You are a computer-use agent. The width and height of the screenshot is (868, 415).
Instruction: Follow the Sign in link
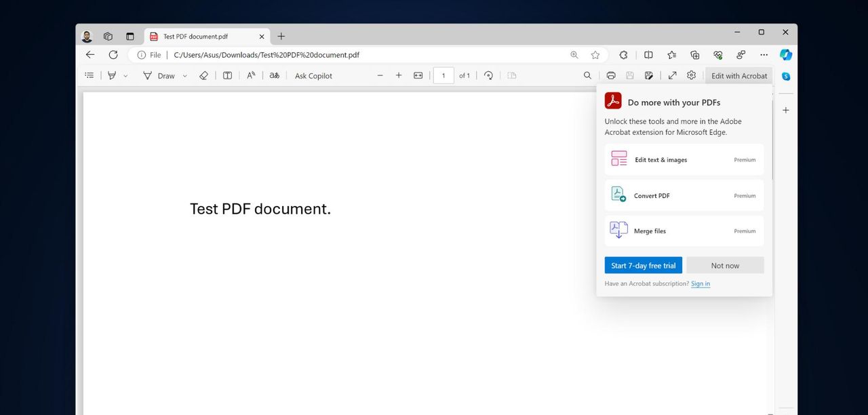(x=701, y=283)
